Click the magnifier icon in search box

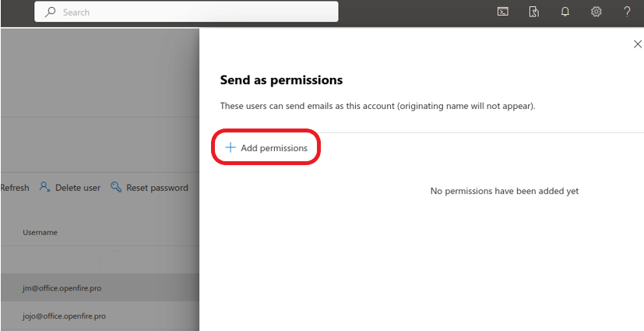50,12
